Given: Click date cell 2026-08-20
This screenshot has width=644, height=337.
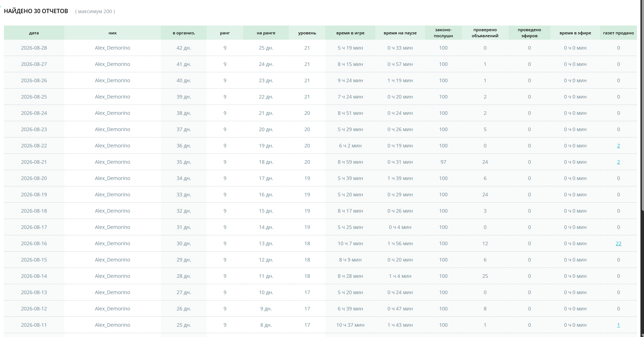Looking at the screenshot, I should [34, 178].
